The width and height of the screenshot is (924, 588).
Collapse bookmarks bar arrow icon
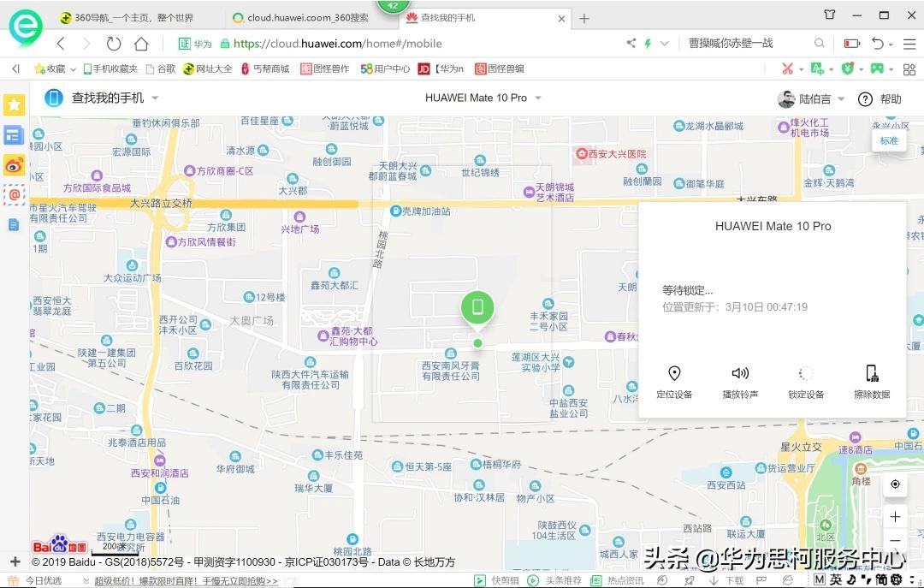click(x=16, y=68)
